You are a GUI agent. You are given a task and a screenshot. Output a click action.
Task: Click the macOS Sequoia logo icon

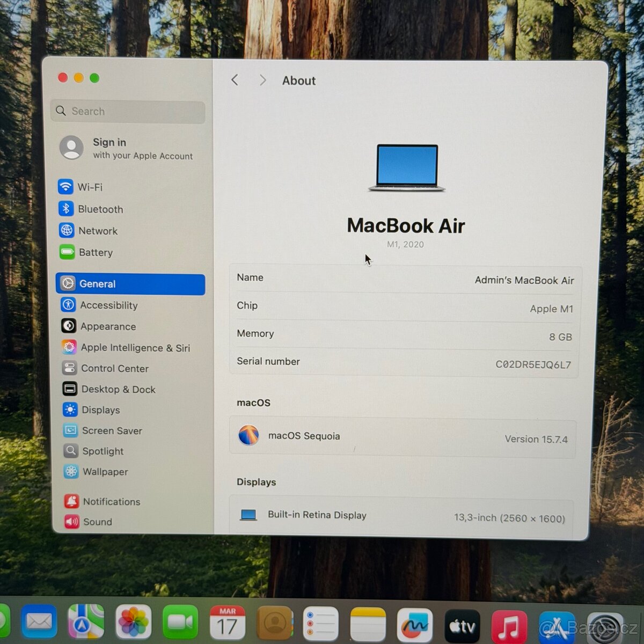tap(248, 435)
